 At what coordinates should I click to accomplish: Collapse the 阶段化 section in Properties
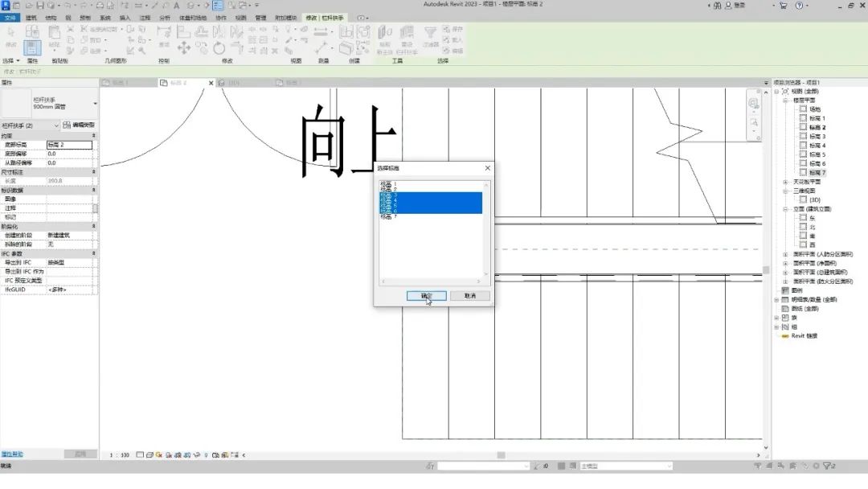pos(93,227)
